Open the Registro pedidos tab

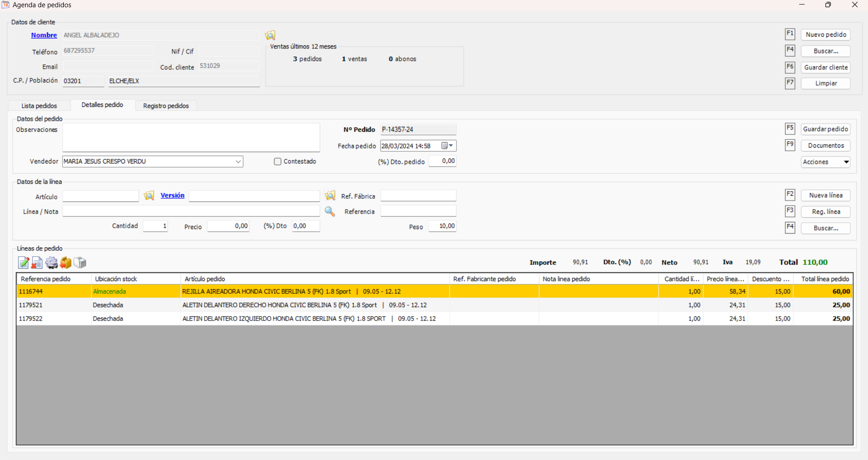click(166, 106)
